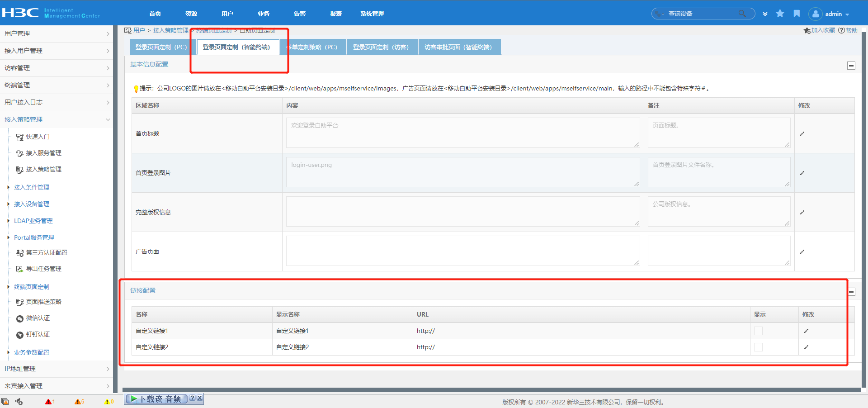Expand the 接入用户管理 sidebar section

[x=57, y=51]
